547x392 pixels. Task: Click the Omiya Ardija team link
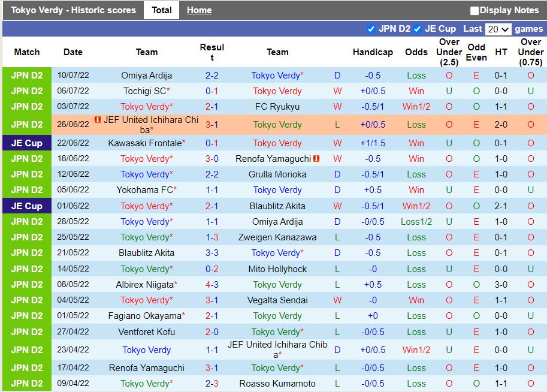tap(147, 75)
